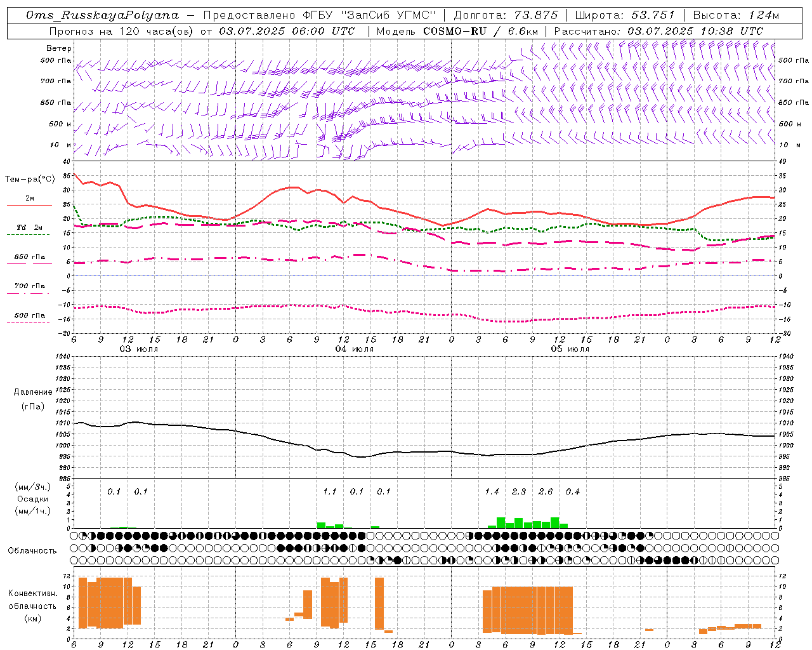Click the 500 м wind level label on left axis
This screenshot has height=650, width=812.
tap(60, 124)
